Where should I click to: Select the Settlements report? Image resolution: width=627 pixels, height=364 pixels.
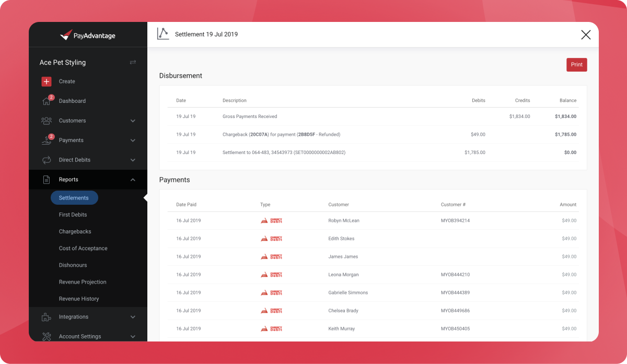point(74,198)
